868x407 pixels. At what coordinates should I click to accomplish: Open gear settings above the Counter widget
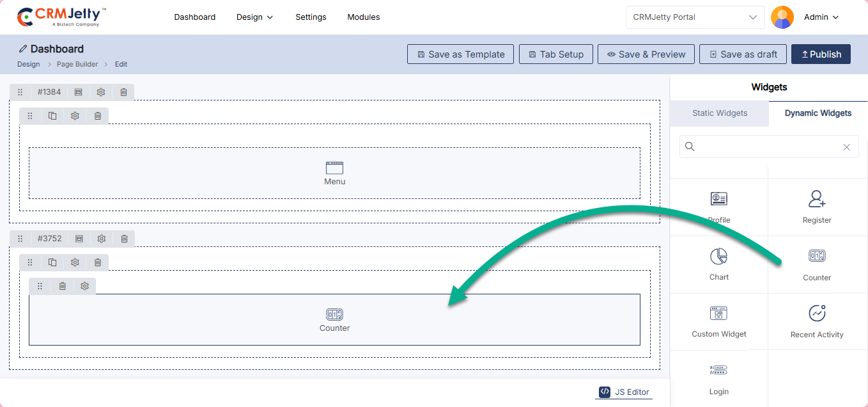pyautogui.click(x=84, y=286)
